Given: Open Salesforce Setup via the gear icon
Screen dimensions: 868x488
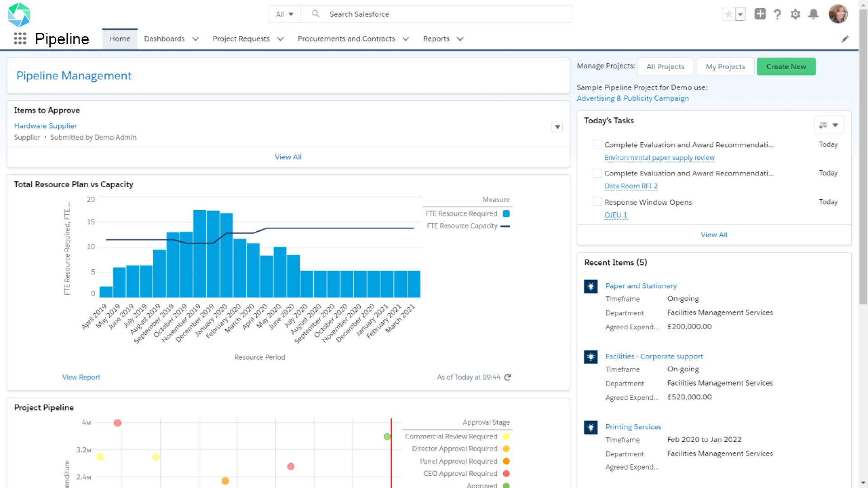Looking at the screenshot, I should point(796,14).
